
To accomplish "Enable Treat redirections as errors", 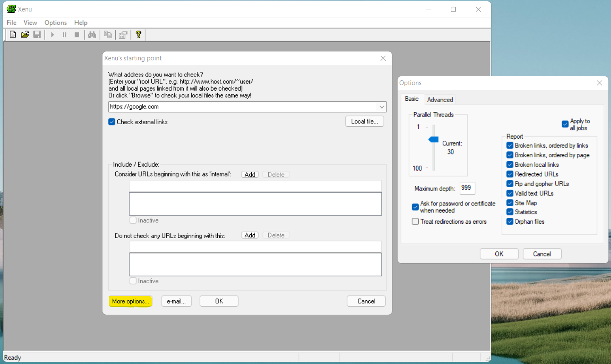I will tap(415, 222).
